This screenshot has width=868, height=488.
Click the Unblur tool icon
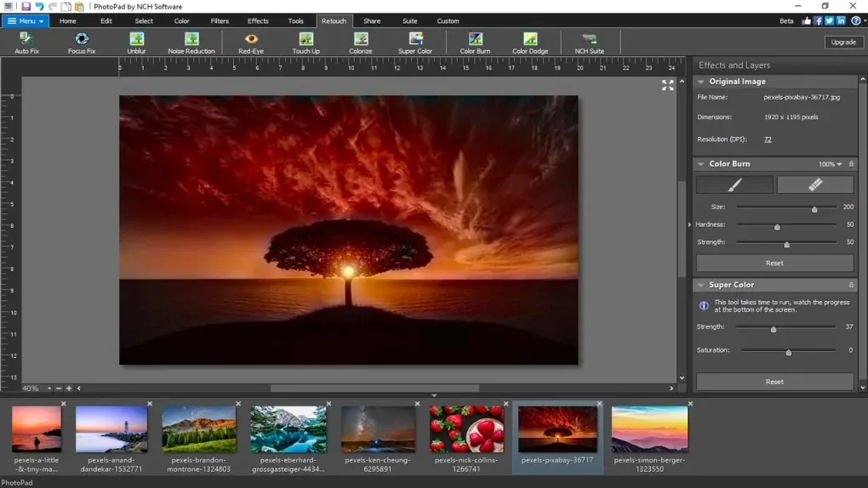point(136,43)
